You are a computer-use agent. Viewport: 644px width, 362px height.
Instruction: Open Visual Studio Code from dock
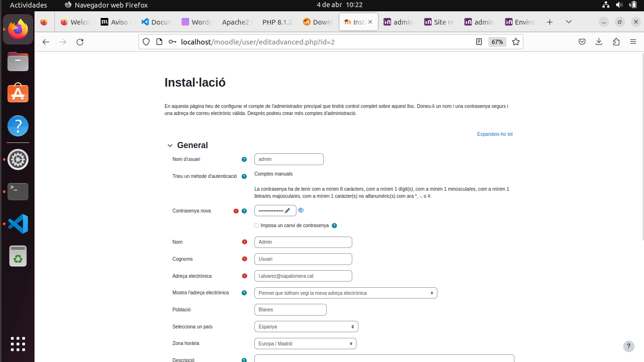(18, 224)
